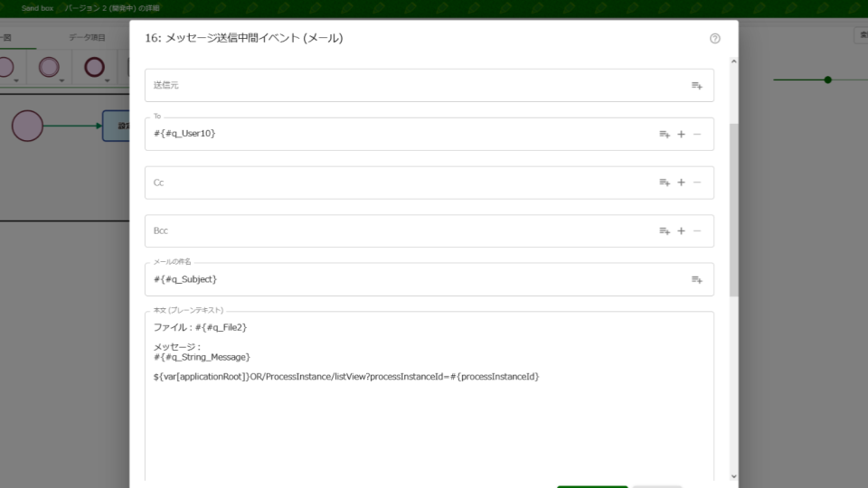The height and width of the screenshot is (488, 868).
Task: Switch to the データ項目 tab
Action: tap(88, 38)
